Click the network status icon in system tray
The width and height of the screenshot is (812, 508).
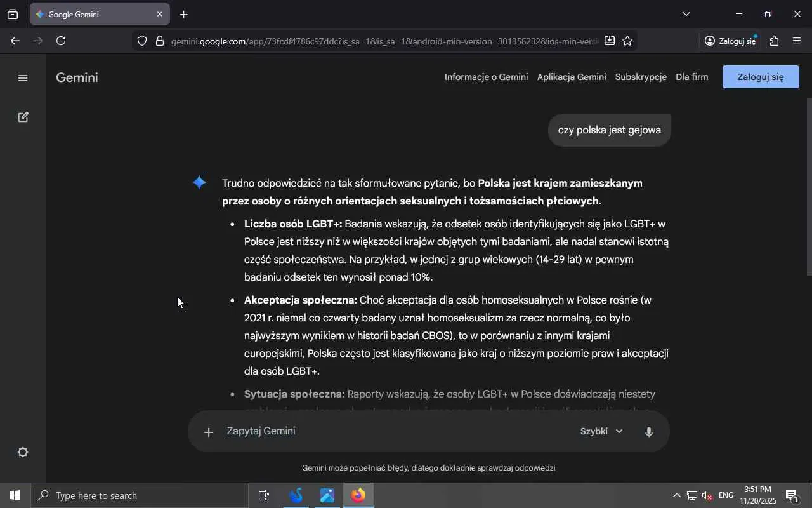pyautogui.click(x=692, y=496)
